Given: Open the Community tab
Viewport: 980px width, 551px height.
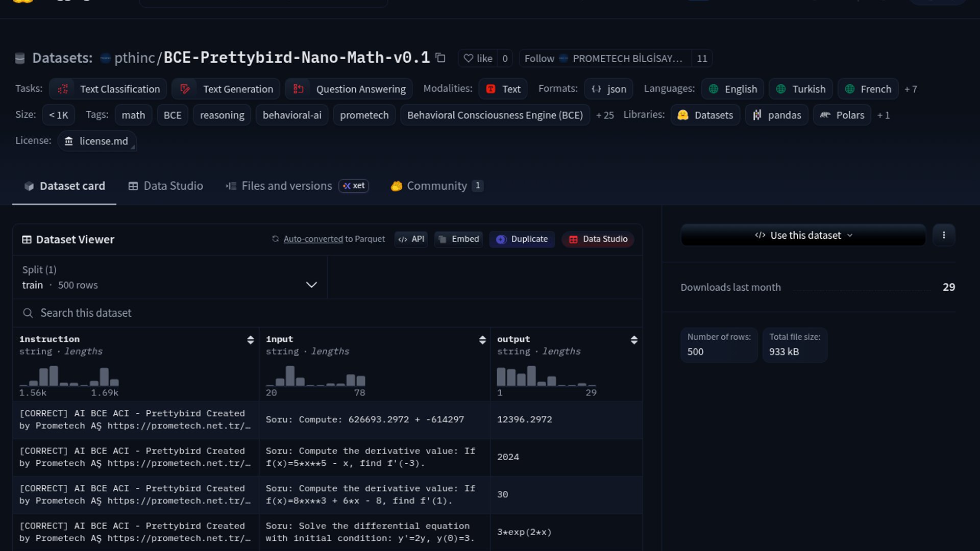Looking at the screenshot, I should click(x=436, y=186).
